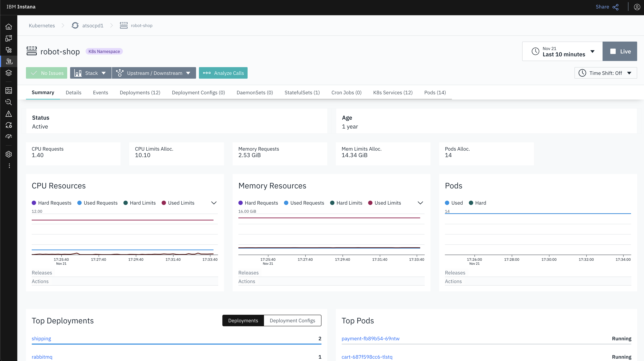
Task: Open the Settings gear icon
Action: click(9, 154)
